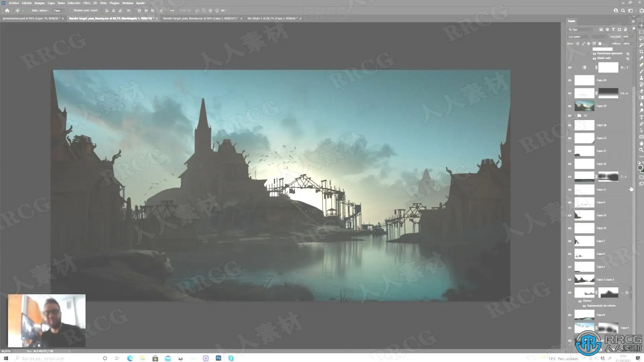Open the blend mode dropdown Luz suave
The image size is (644, 362).
click(587, 37)
